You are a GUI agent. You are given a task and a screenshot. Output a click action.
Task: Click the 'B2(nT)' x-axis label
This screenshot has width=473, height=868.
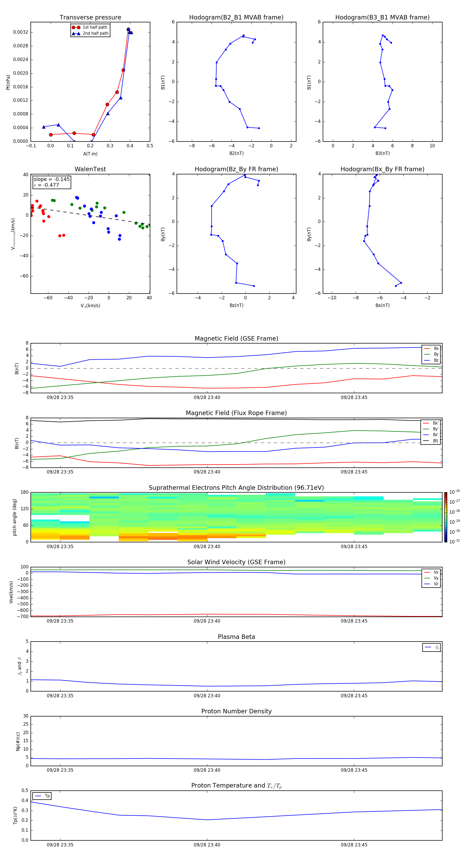pyautogui.click(x=236, y=153)
